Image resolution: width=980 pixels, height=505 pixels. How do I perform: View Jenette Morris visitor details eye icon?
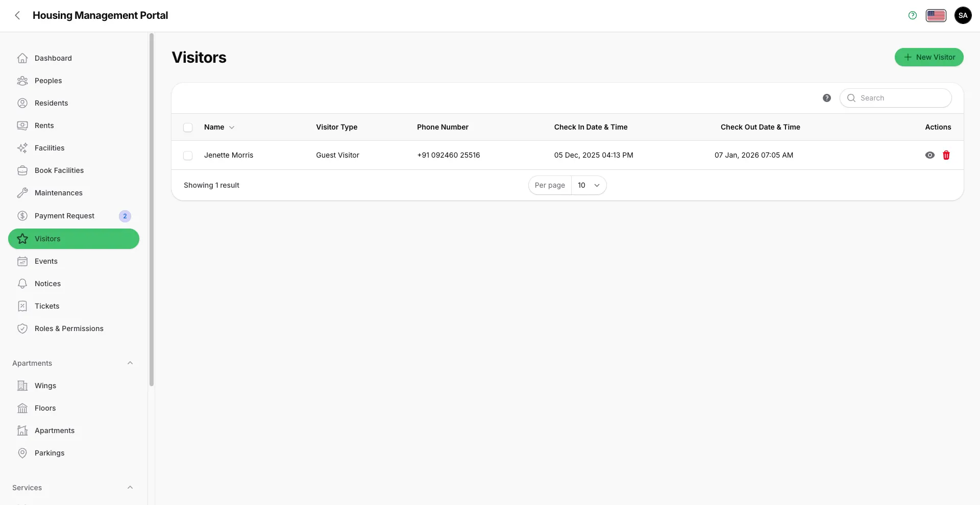click(x=929, y=155)
